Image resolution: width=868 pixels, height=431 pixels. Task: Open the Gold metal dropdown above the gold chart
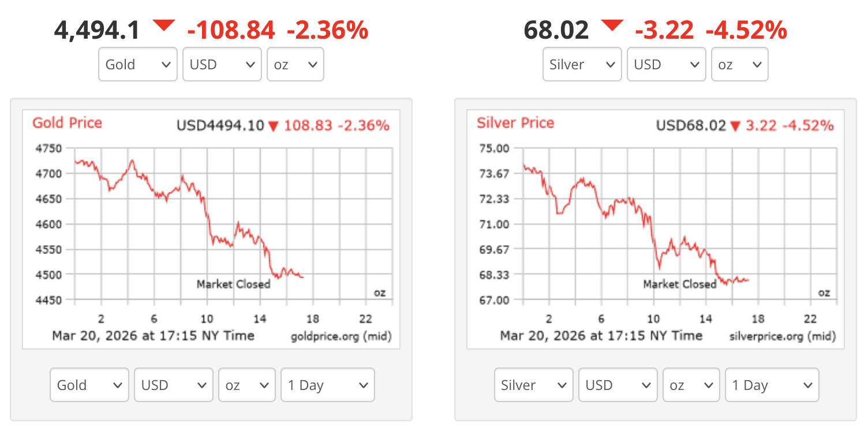click(x=138, y=64)
